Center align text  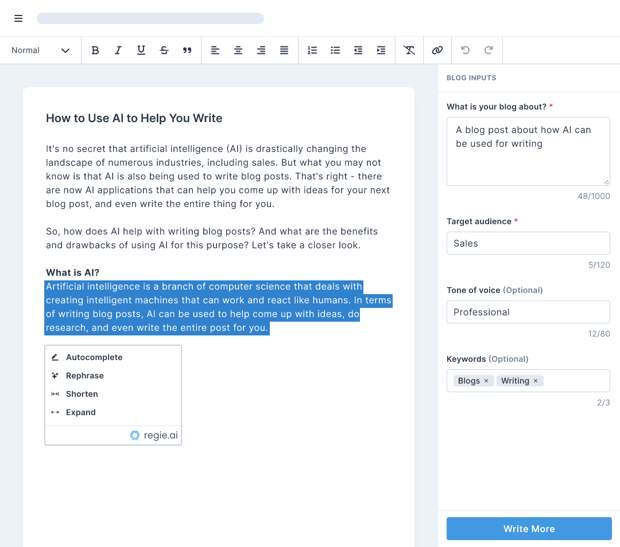[238, 50]
